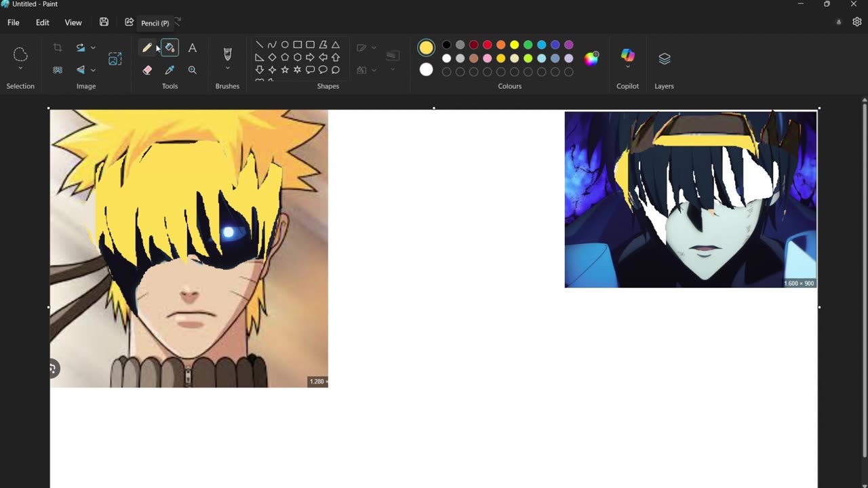Viewport: 868px width, 488px height.
Task: Choose the Five-point star shape
Action: point(285,70)
